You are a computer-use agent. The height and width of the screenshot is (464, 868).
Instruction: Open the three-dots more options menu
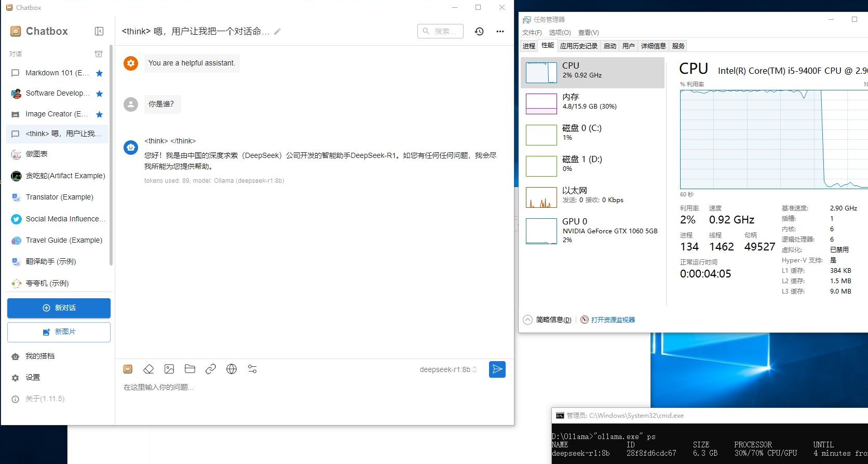(x=500, y=31)
